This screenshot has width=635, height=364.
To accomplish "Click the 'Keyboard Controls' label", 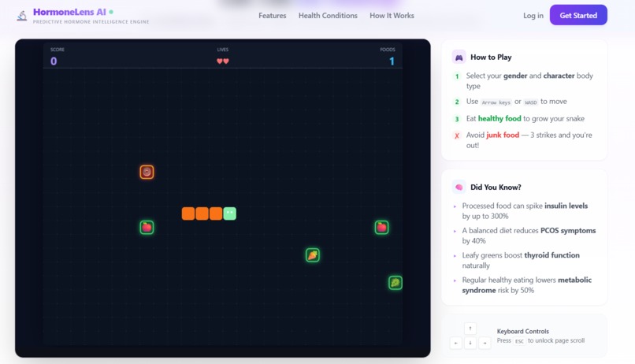I will coord(523,331).
